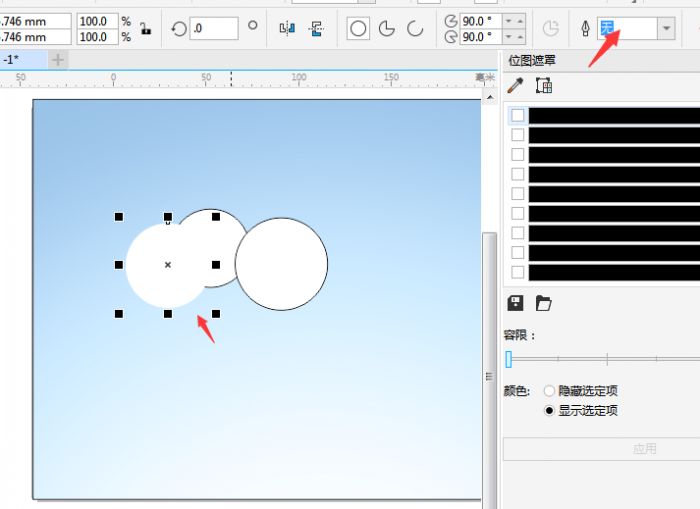Enable the first color mask checkbox
Screen dimensions: 700x509
coord(518,115)
